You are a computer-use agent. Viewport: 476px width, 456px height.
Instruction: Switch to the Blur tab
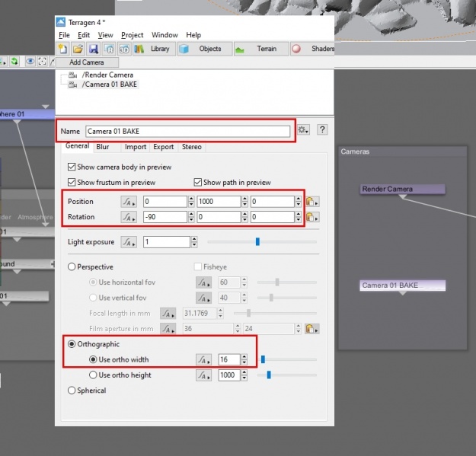103,147
